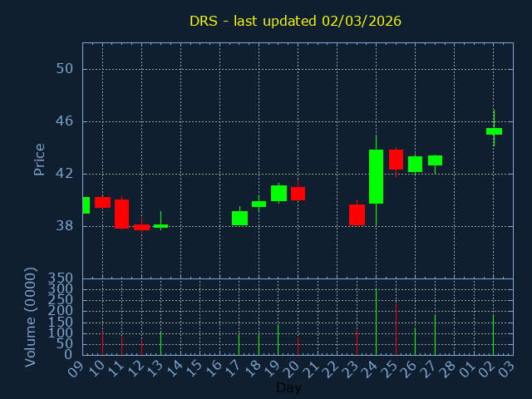Viewport: 532px width, 399px height.
Task: Click the red candlestick on day 25
Action: coord(396,160)
